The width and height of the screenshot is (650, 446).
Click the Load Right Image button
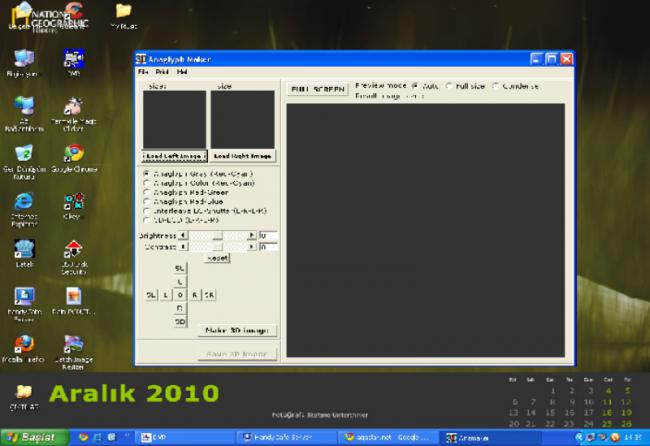[243, 156]
